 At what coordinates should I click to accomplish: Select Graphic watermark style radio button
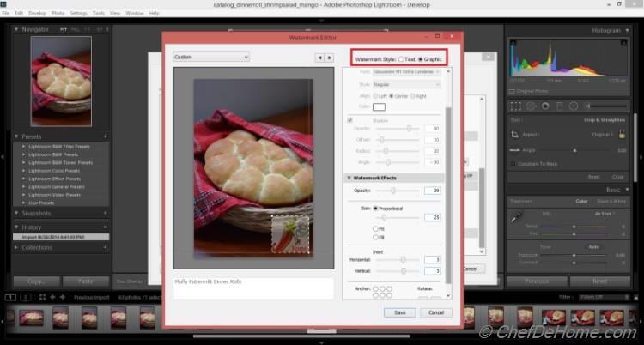[x=420, y=59]
